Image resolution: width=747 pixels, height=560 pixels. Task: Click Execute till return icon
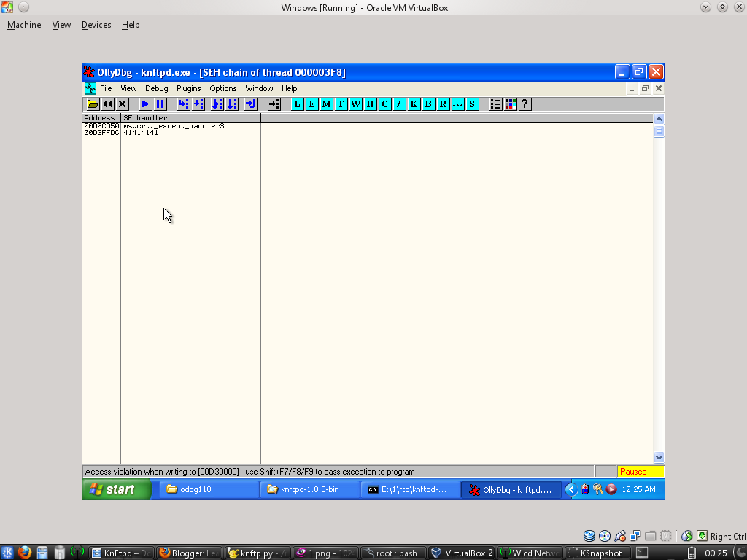pos(251,104)
